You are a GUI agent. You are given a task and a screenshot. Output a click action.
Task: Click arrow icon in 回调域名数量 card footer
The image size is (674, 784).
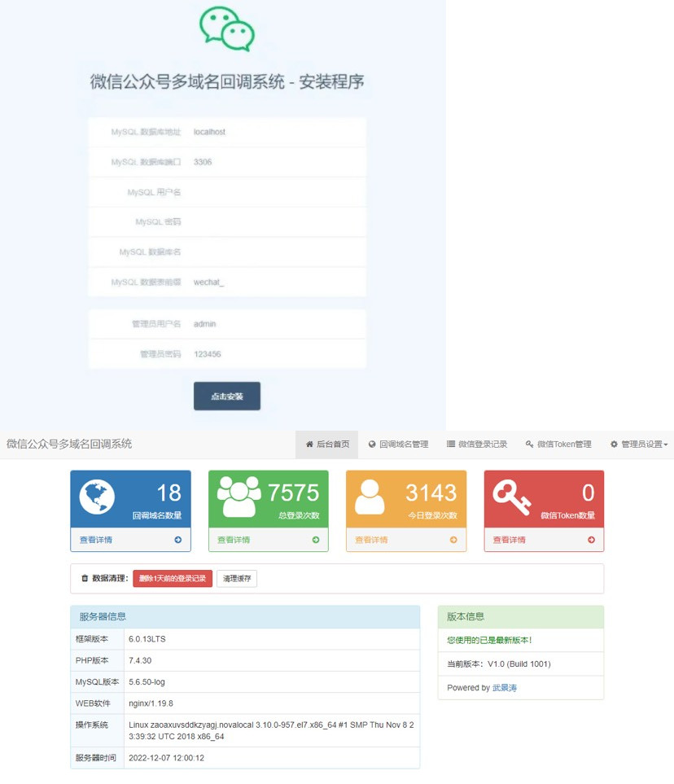[177, 540]
